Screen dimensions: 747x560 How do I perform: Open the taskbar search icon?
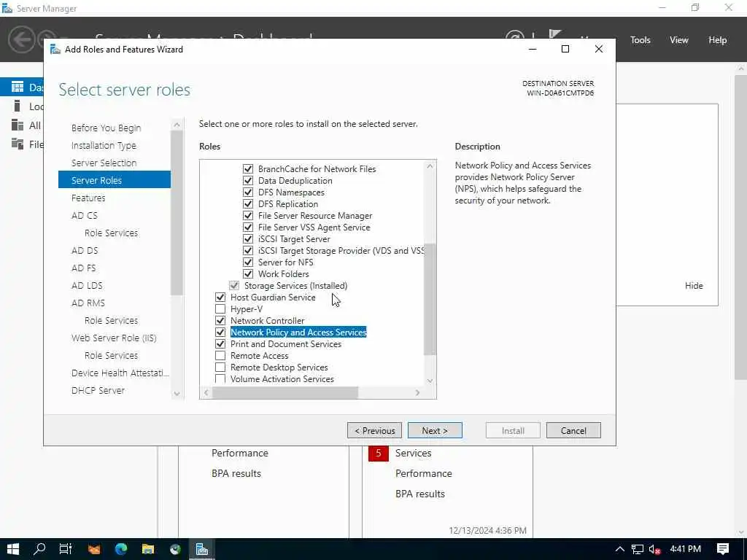[x=39, y=549]
